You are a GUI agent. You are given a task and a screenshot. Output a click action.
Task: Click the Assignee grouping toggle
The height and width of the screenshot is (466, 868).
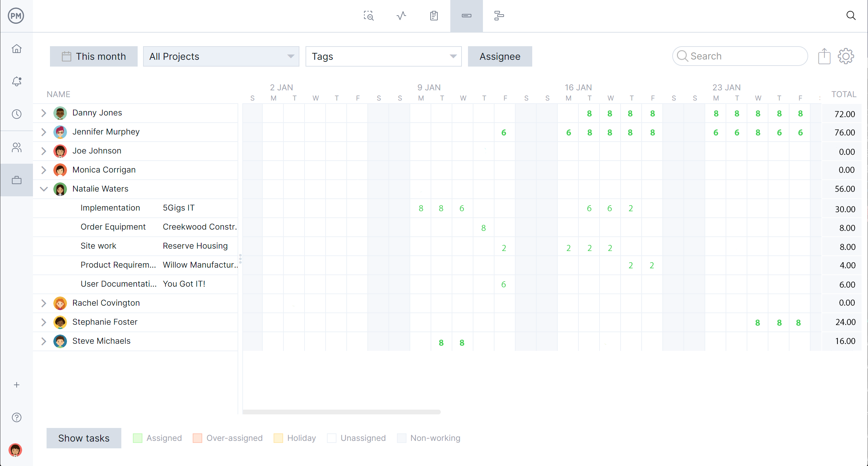pyautogui.click(x=500, y=56)
